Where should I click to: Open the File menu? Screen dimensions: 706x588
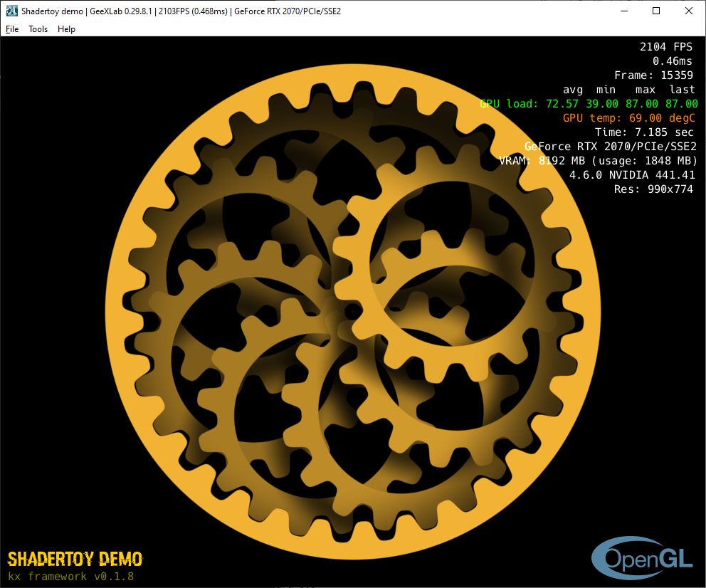[12, 28]
